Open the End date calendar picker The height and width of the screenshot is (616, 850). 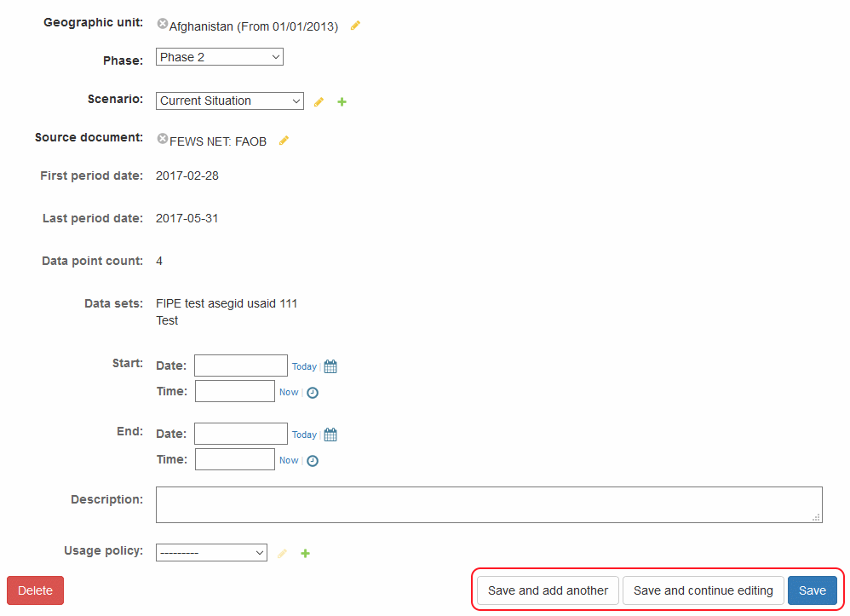(x=330, y=435)
